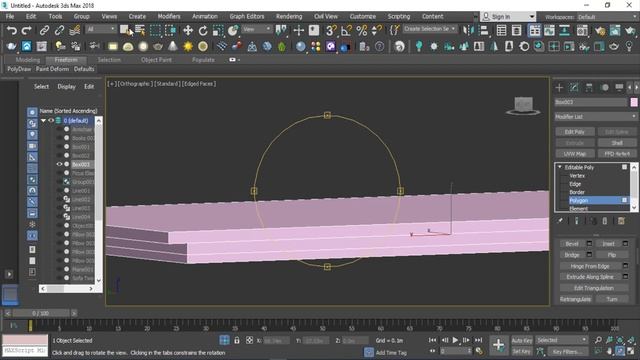Screen dimensions: 640x360
Task: Click the UVW Map modifier button
Action: (x=575, y=154)
